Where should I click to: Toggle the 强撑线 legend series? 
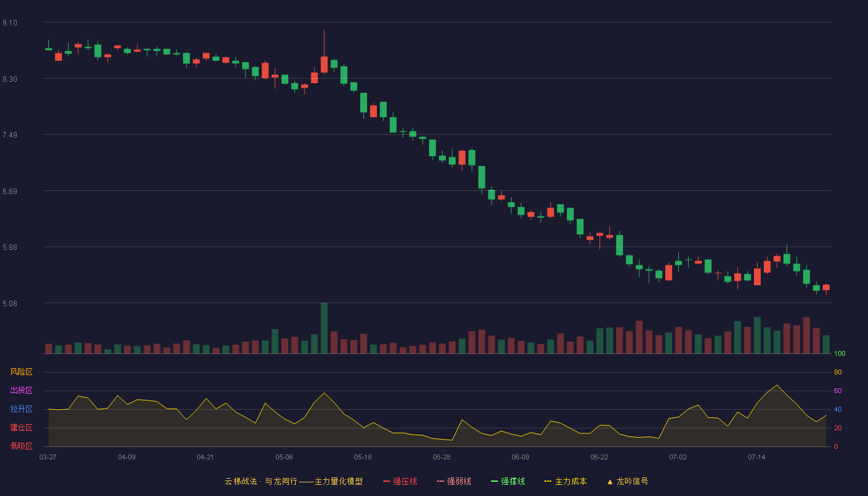508,481
